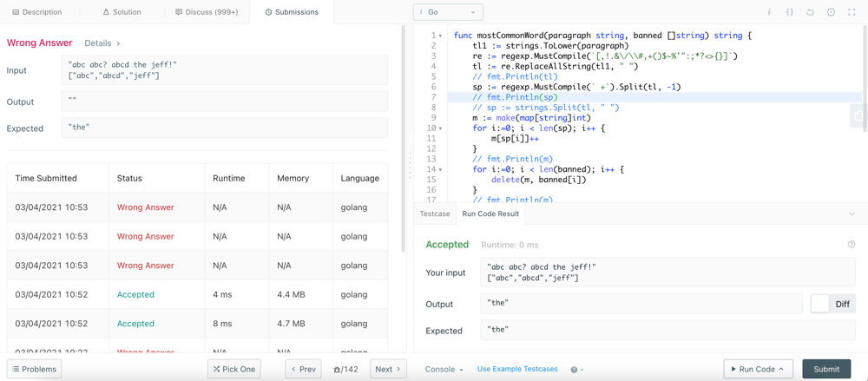Click the Language column header
This screenshot has height=381, width=868.
point(360,178)
